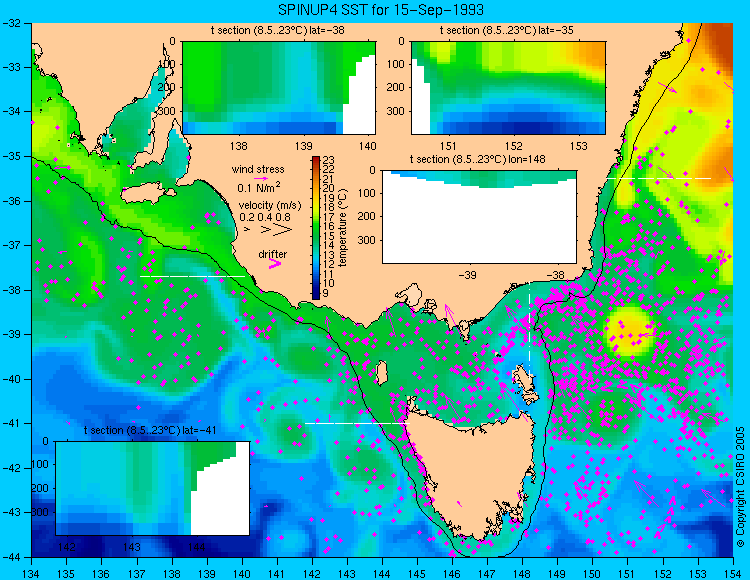
Task: Select the heading "t section (8.5..23°C) lat=-35"
Action: point(507,31)
